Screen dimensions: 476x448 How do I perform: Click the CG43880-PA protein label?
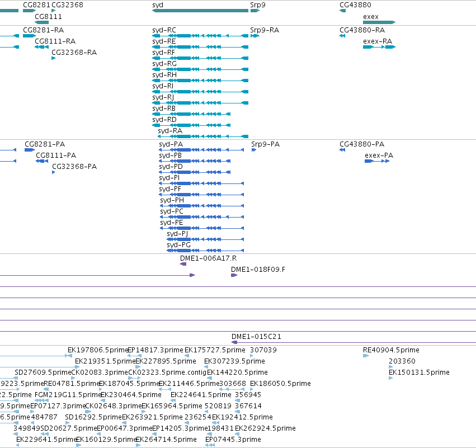click(362, 144)
